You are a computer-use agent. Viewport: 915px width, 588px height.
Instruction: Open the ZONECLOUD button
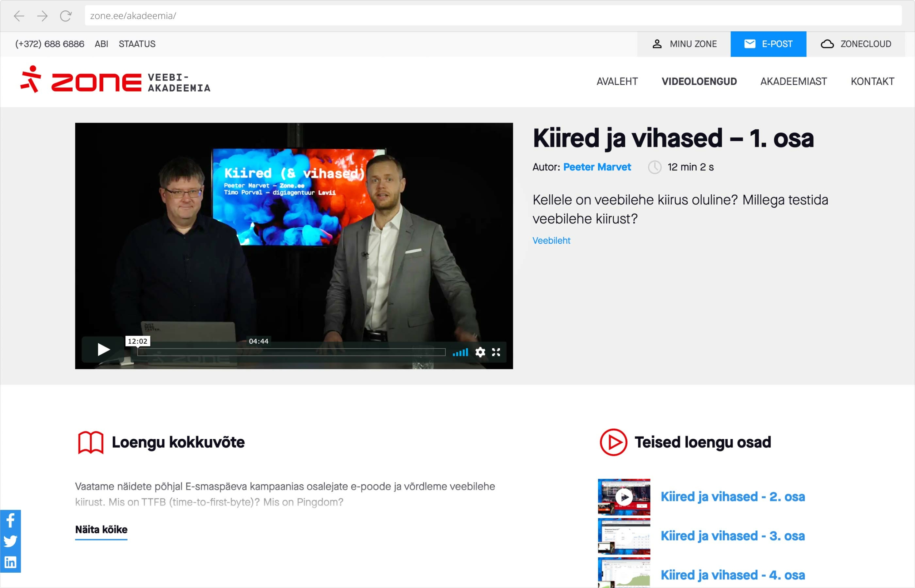click(x=855, y=44)
